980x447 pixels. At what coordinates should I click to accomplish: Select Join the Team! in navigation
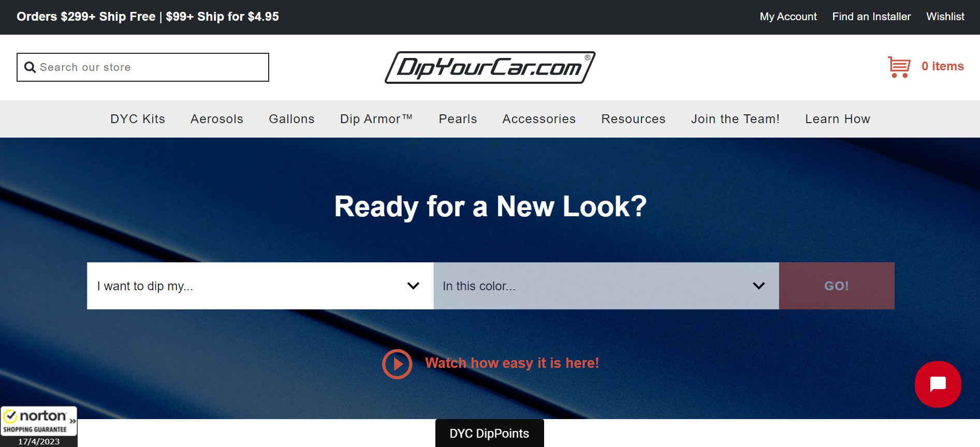(x=735, y=119)
